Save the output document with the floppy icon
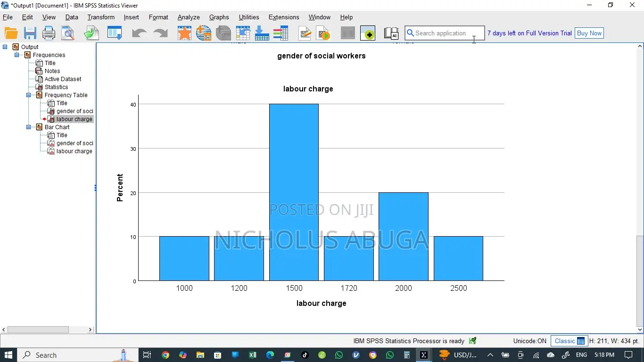Image resolution: width=644 pixels, height=362 pixels. point(30,33)
